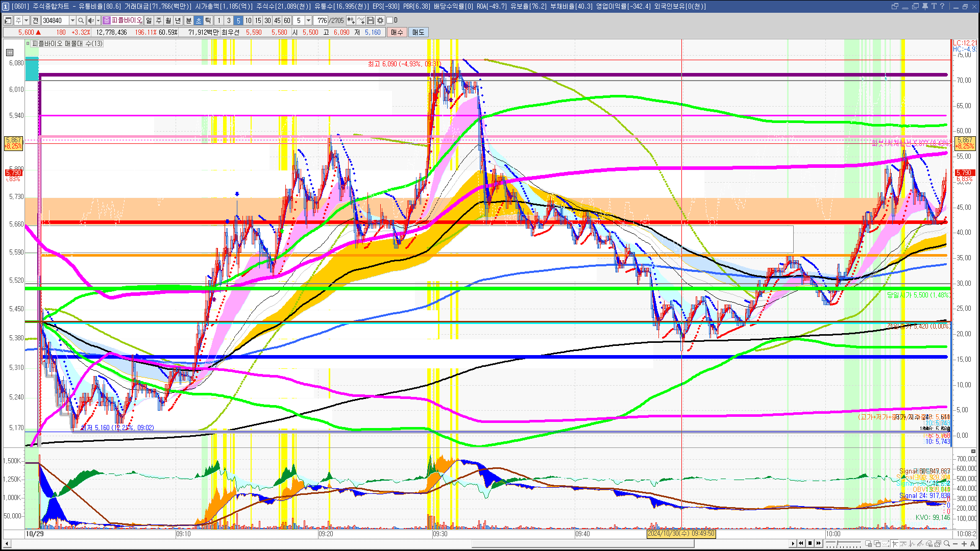
Task: Click the 매수 buy button
Action: [x=397, y=32]
